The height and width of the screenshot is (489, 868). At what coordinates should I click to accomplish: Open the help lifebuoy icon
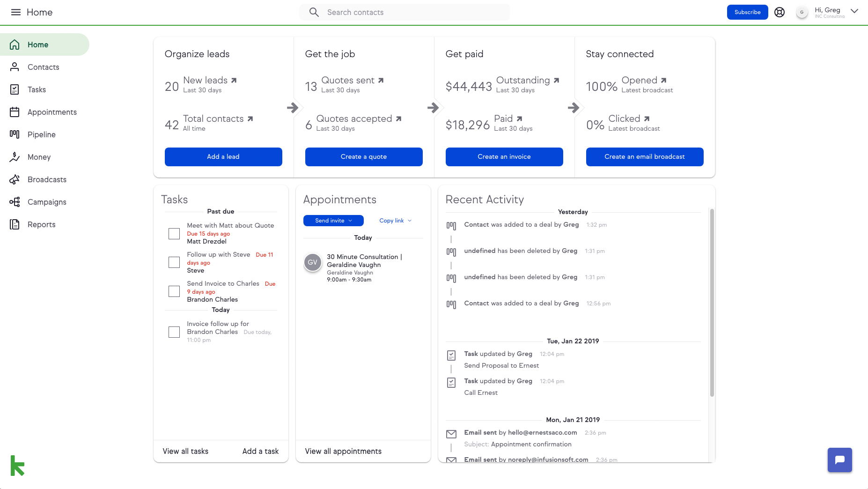[780, 12]
